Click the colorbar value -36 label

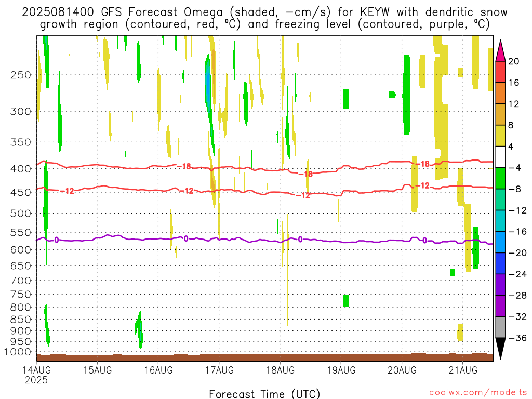pyautogui.click(x=518, y=338)
